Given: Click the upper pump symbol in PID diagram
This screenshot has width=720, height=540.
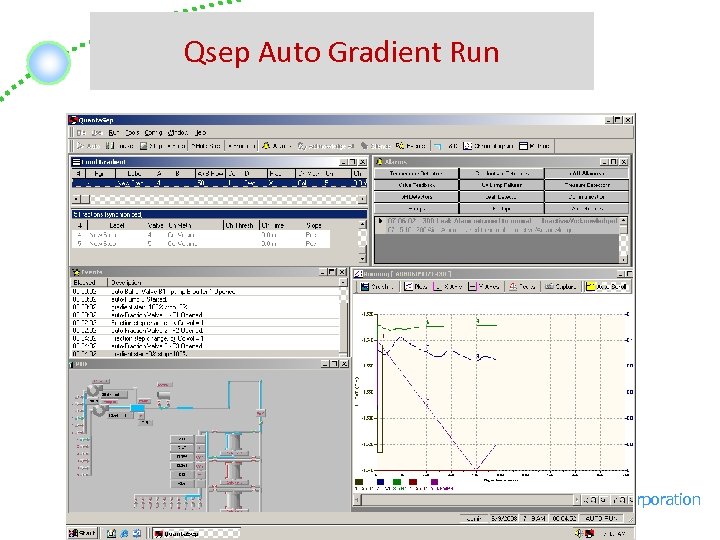Looking at the screenshot, I should (x=94, y=391).
